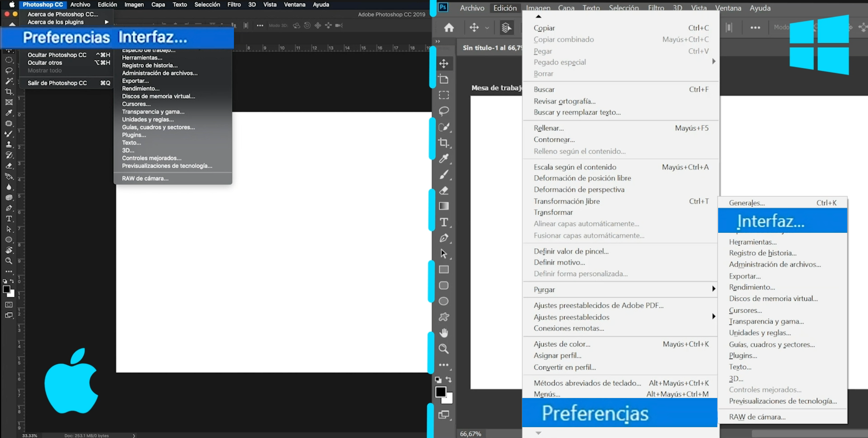Select the Hand tool in Windows toolbar
The image size is (868, 438).
[x=444, y=333]
